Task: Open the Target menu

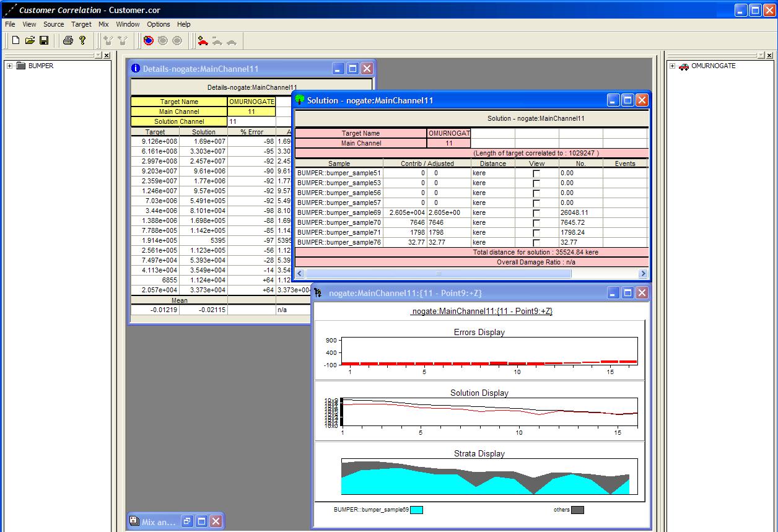Action: pos(81,24)
